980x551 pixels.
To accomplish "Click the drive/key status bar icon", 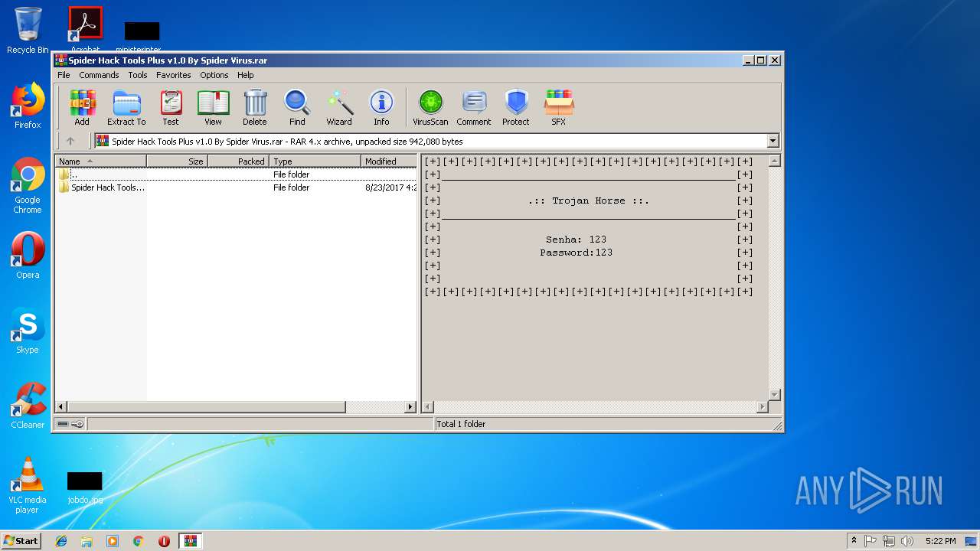I will pos(70,424).
